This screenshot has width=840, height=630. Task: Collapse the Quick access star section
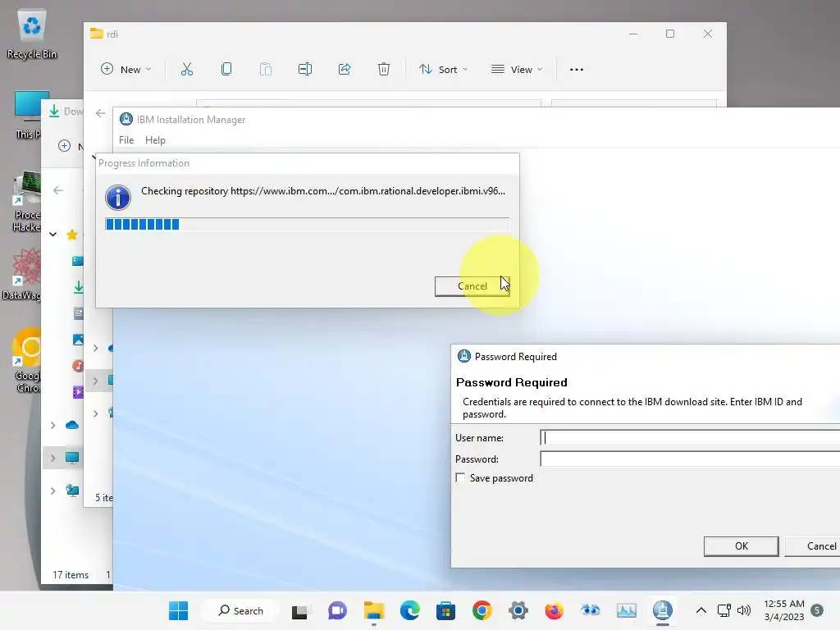53,234
